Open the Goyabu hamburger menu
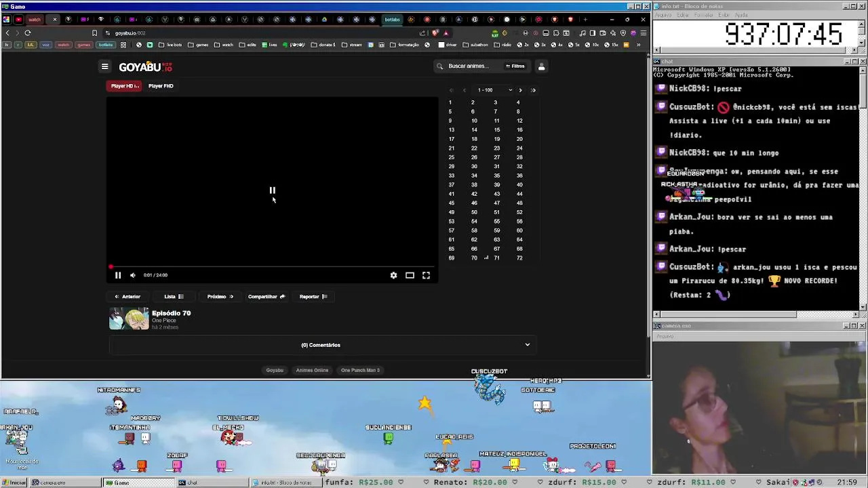 [x=104, y=66]
